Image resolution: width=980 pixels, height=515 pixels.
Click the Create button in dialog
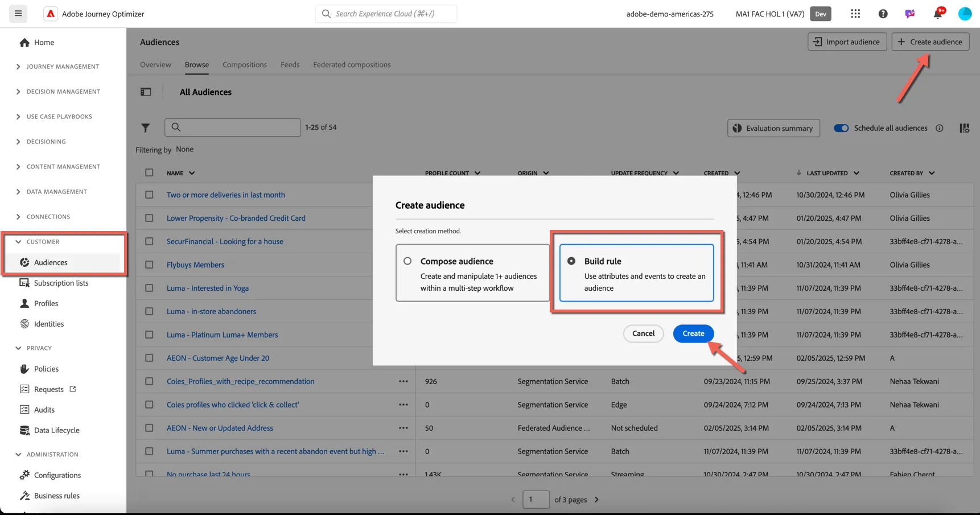tap(693, 333)
